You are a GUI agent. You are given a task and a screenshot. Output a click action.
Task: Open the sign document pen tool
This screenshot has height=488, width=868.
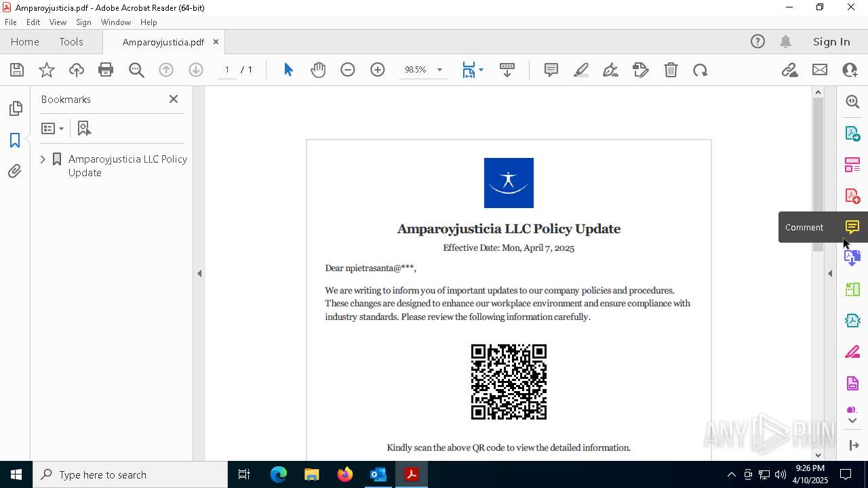[x=610, y=70]
